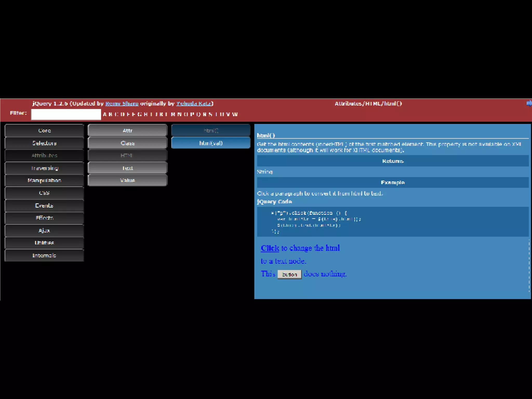
Task: Click the blue arrow icon in the header
Action: click(x=529, y=103)
